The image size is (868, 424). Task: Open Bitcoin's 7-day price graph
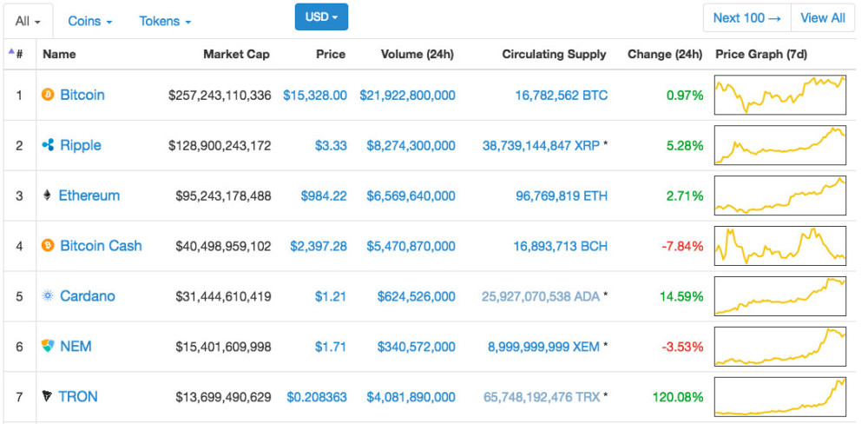point(779,95)
